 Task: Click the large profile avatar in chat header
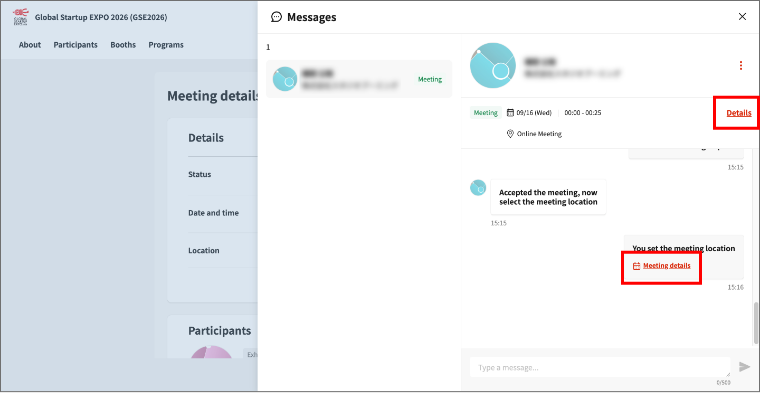pos(493,65)
